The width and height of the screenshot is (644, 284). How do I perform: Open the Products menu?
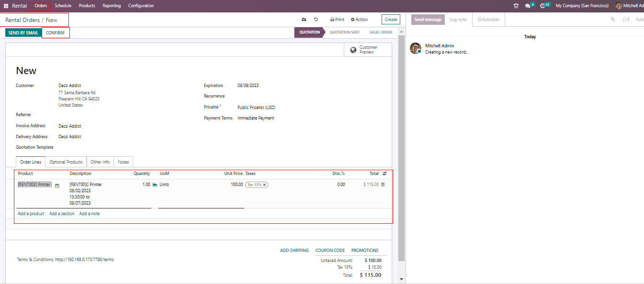(x=87, y=6)
